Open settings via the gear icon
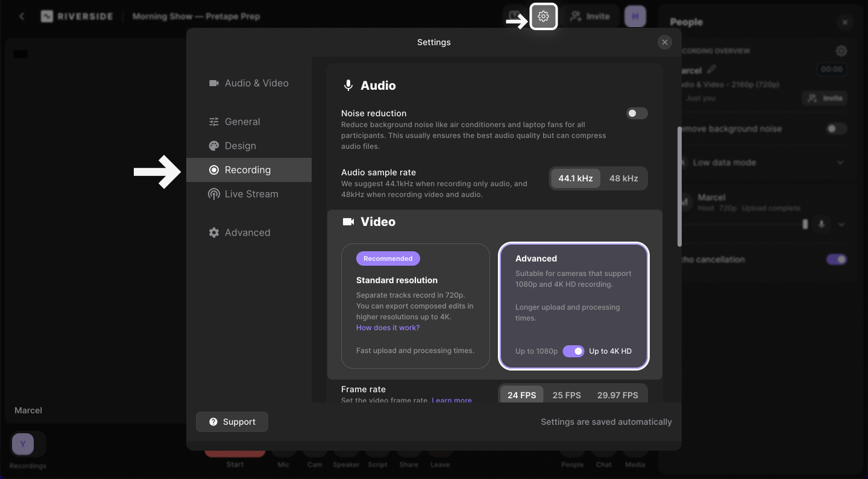868x479 pixels. click(x=543, y=16)
